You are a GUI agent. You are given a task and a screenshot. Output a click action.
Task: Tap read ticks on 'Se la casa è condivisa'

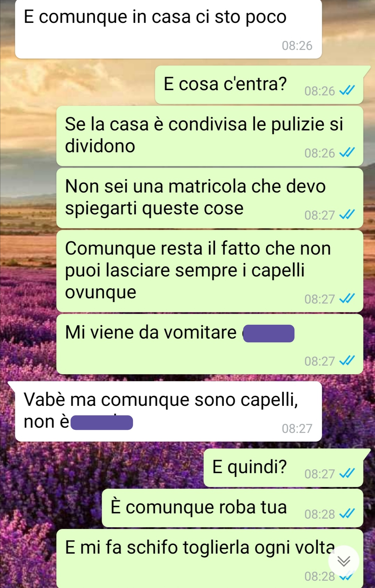tap(347, 153)
